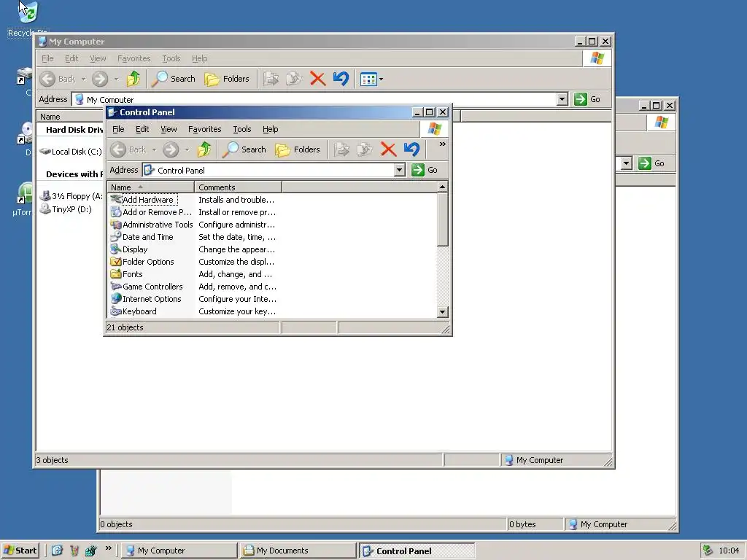Viewport: 747px width, 560px height.
Task: Click Internet Explorer Quick Launch icon
Action: (x=57, y=551)
